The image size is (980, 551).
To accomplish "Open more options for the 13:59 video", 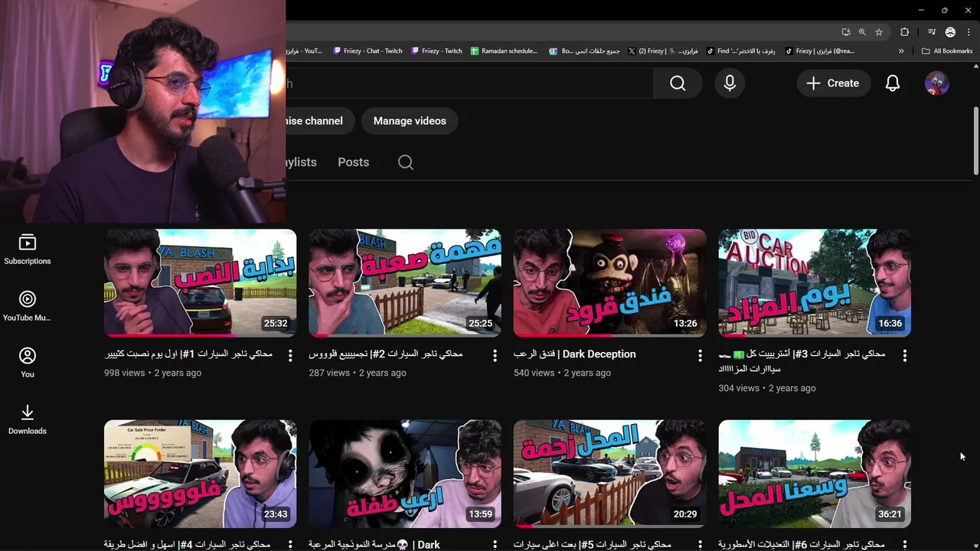I will click(495, 546).
